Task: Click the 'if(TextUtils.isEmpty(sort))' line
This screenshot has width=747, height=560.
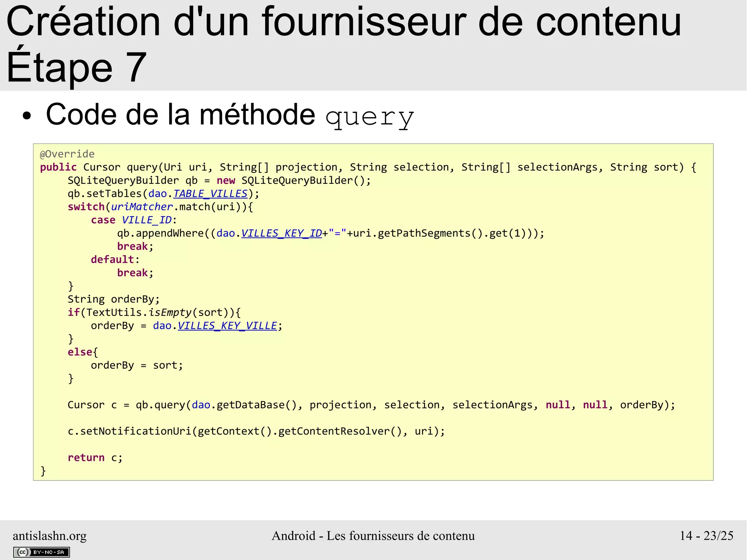Action: [x=154, y=312]
